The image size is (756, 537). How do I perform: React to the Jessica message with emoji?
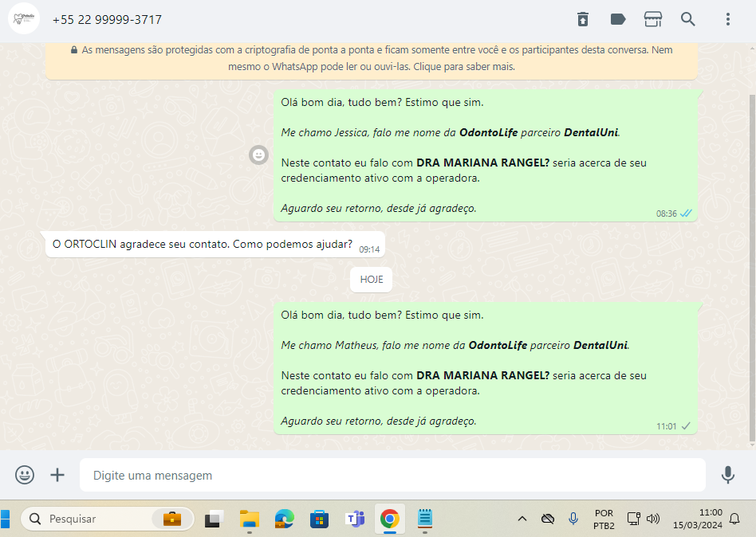pyautogui.click(x=259, y=155)
